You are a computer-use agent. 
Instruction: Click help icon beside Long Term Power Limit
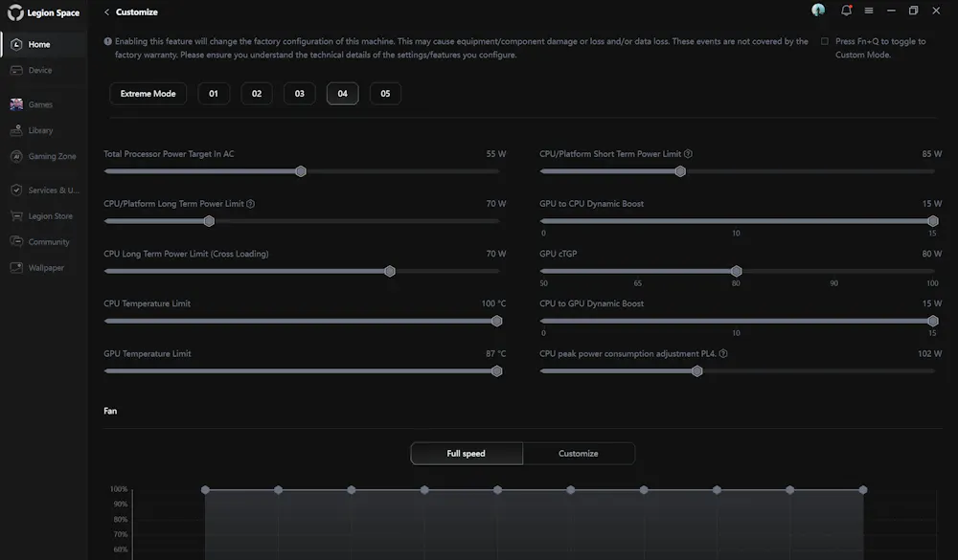250,204
